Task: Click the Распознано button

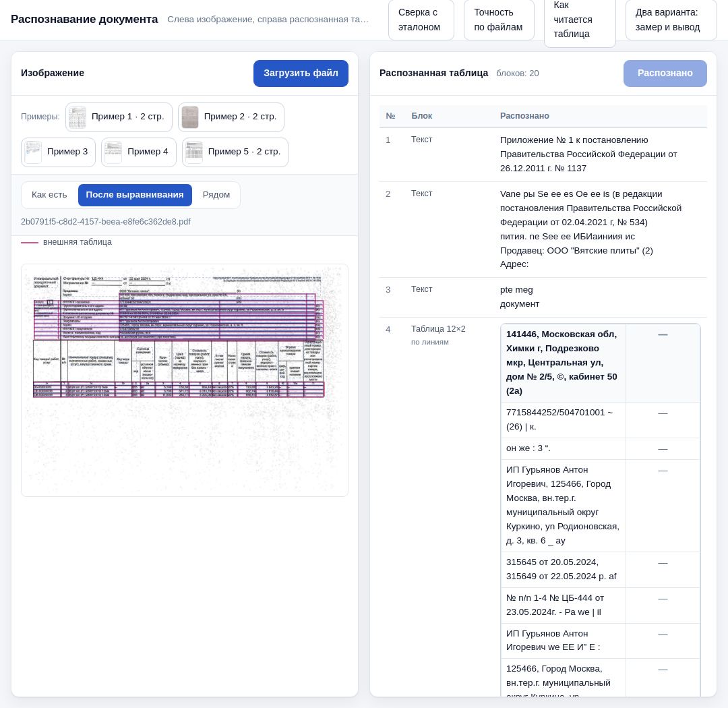Action: point(665,73)
